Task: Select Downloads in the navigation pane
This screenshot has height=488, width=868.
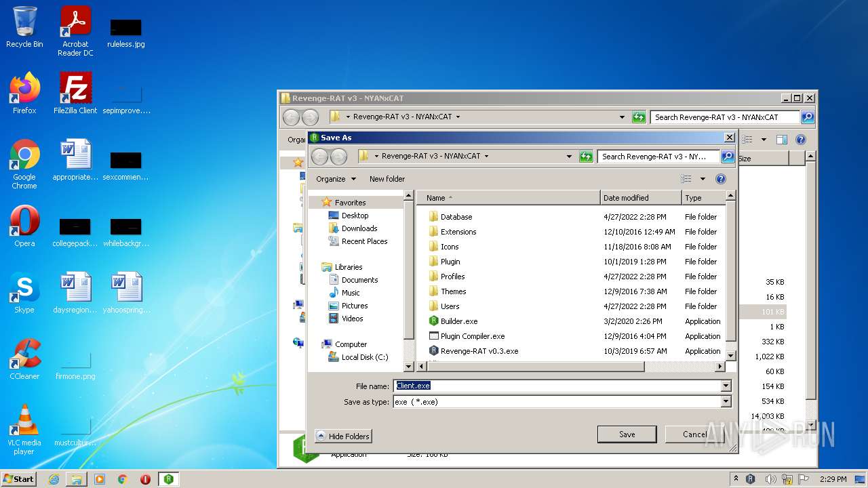Action: click(353, 228)
